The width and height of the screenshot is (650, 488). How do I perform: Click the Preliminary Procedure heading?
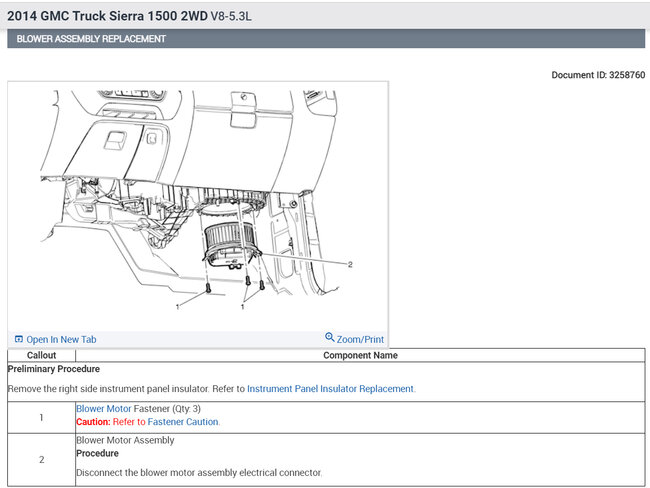tap(54, 369)
